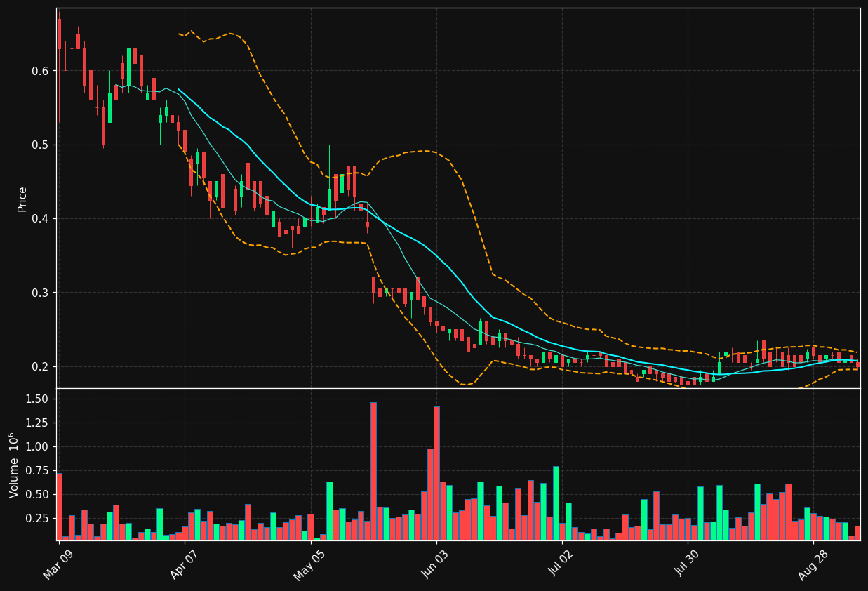Pick the 'Aug 28' date label
Image resolution: width=868 pixels, height=591 pixels.
click(812, 564)
